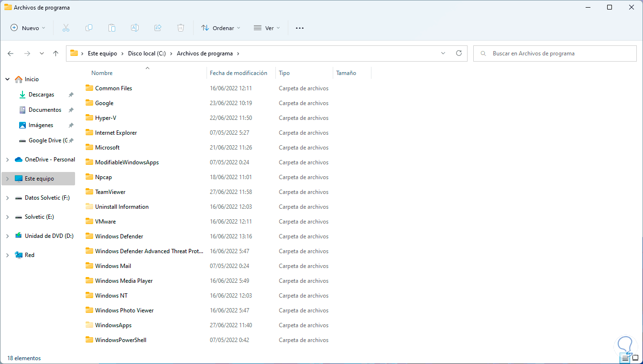Sort by Fecha de modificación column header
The image size is (643, 364).
coord(238,73)
